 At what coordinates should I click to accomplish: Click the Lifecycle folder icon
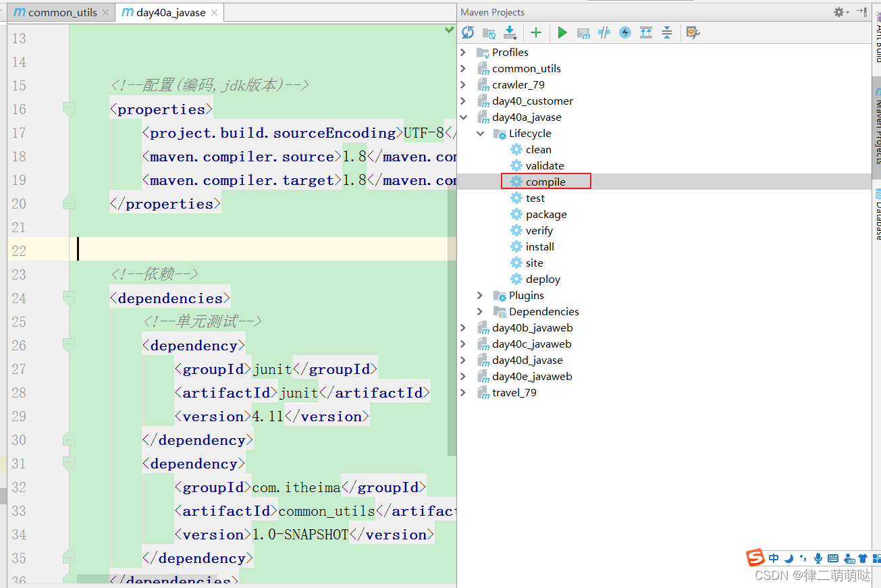click(x=500, y=134)
